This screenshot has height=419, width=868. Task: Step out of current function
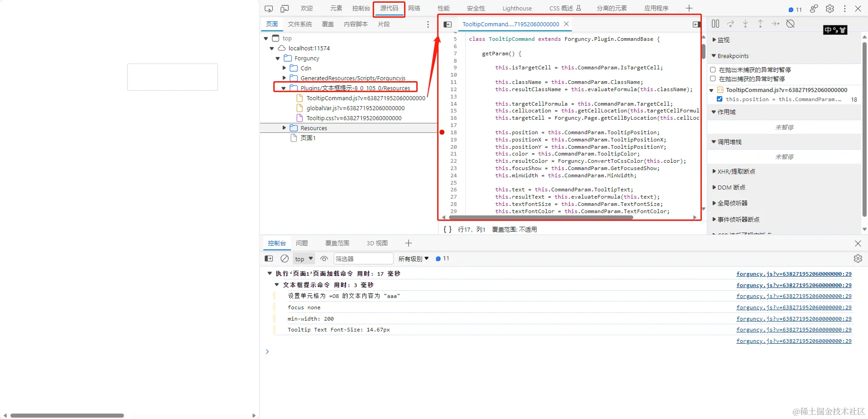pos(760,24)
